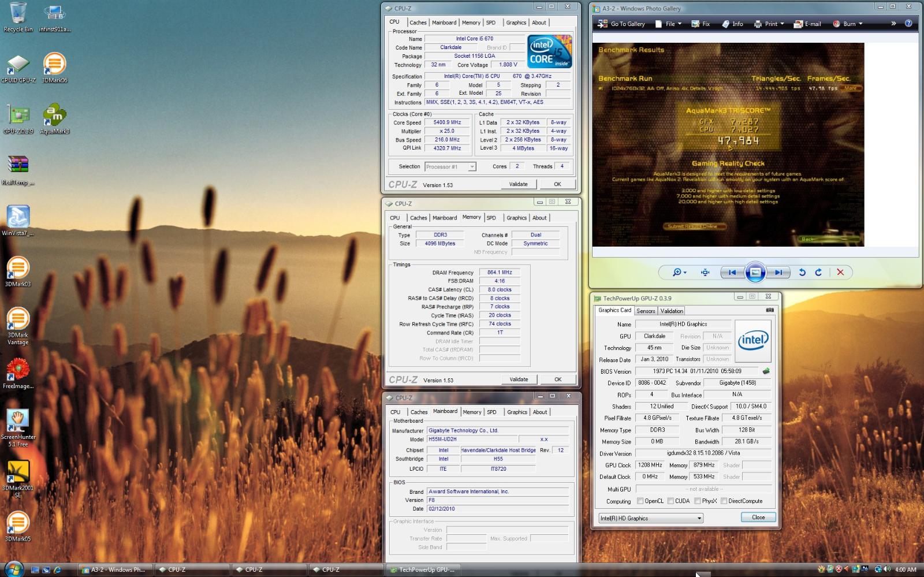Rotate the photo counterclockwise
This screenshot has height=577, width=924.
802,273
